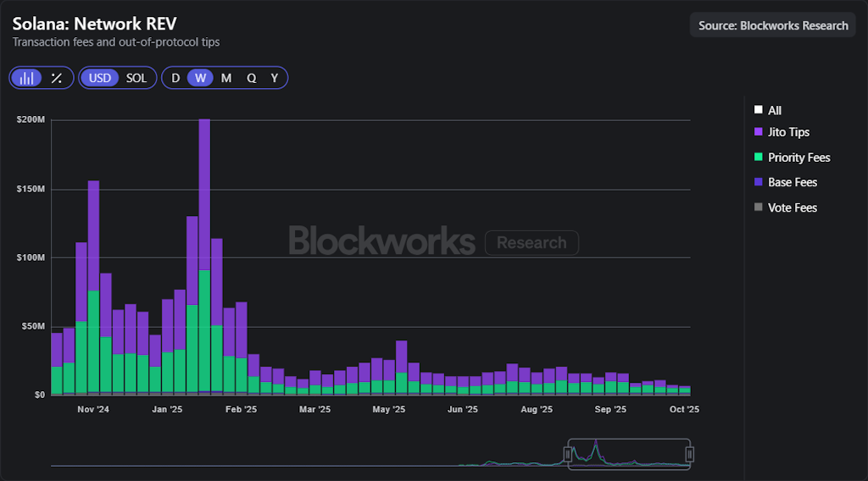868x481 pixels.
Task: Select monthly (M) time interval
Action: (x=226, y=78)
